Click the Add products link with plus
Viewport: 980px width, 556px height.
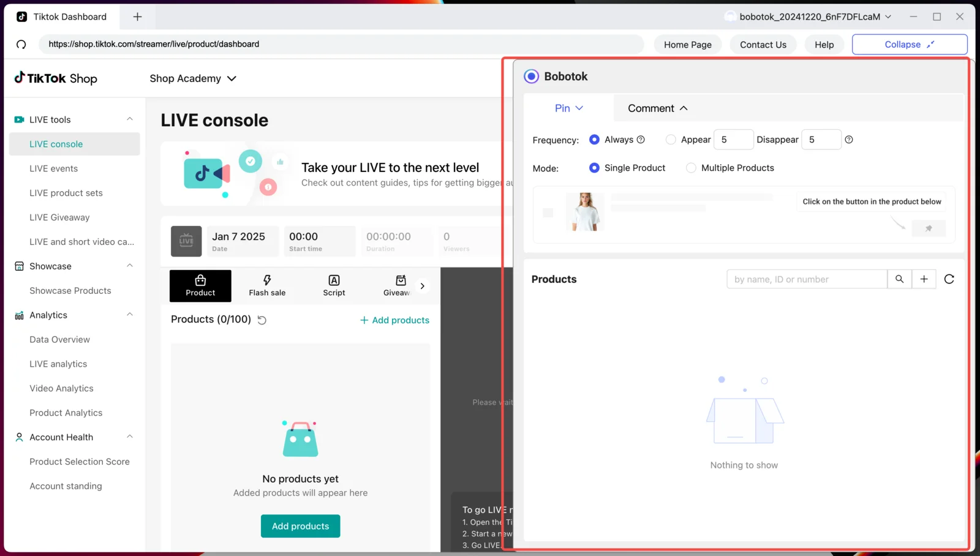pyautogui.click(x=394, y=320)
